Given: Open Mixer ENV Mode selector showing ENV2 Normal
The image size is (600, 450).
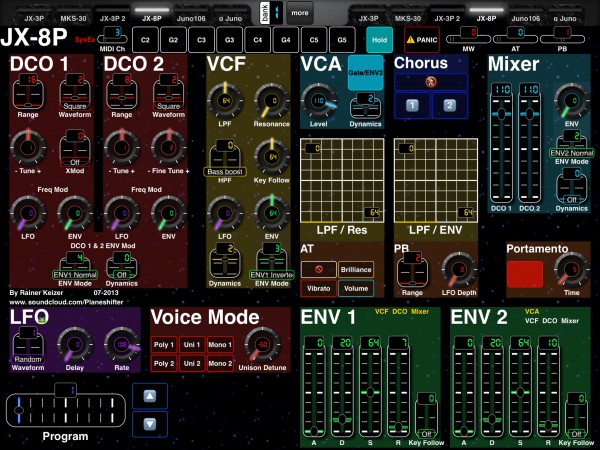Looking at the screenshot, I should [x=572, y=144].
